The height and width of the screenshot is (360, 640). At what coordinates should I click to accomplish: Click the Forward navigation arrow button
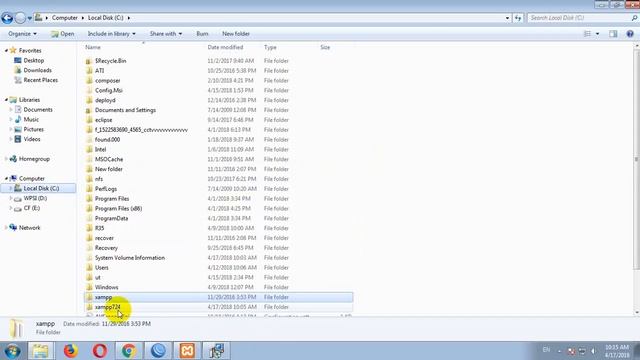[20, 18]
